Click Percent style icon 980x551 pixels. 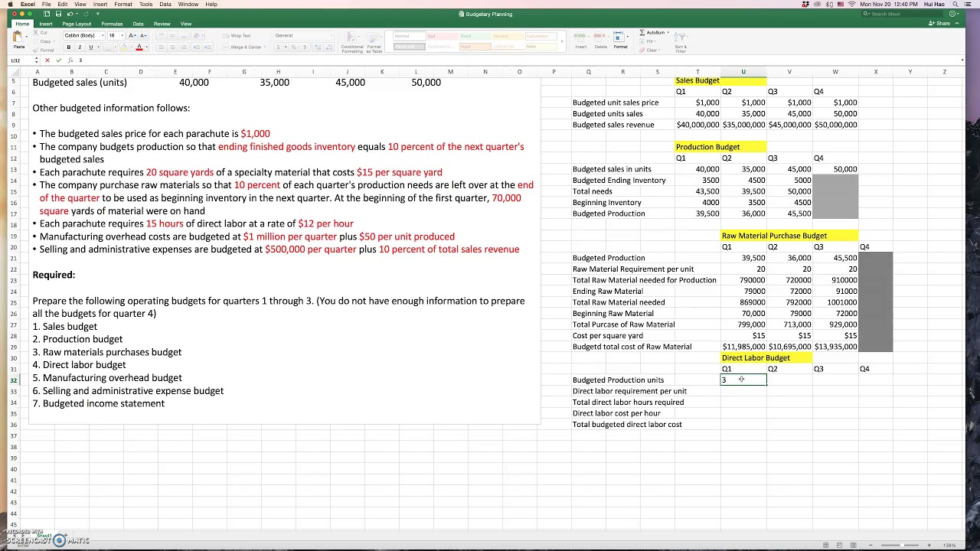click(x=293, y=47)
